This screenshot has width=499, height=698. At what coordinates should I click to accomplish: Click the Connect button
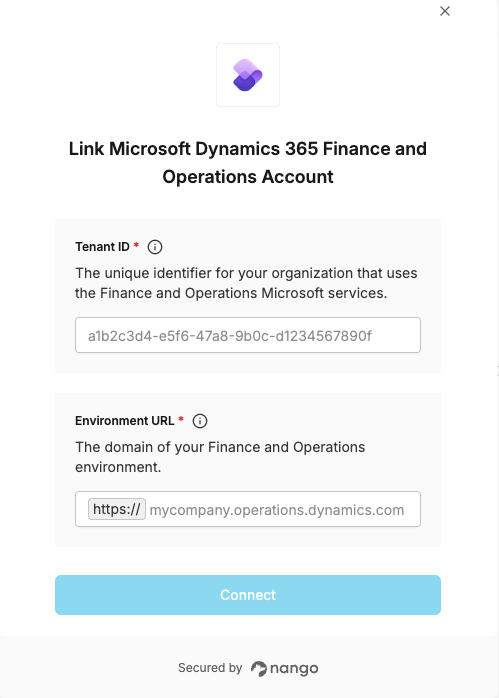[248, 595]
